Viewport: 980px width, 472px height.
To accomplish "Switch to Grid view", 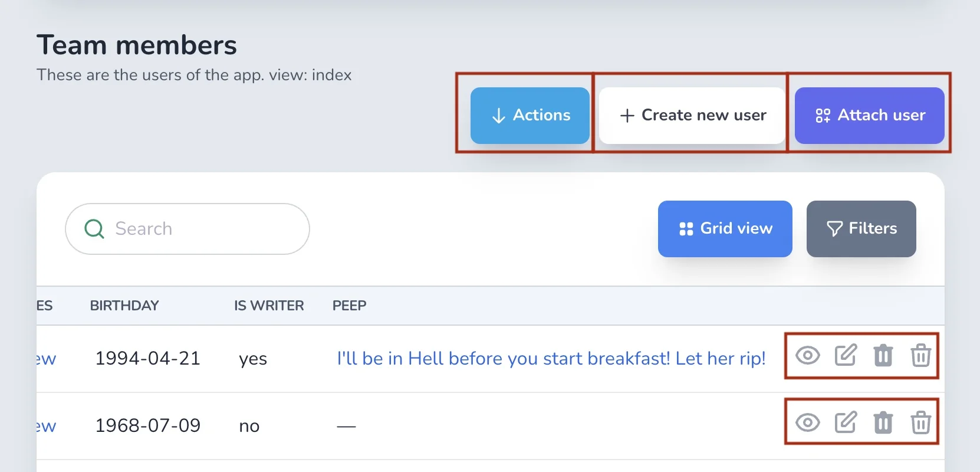I will point(725,229).
